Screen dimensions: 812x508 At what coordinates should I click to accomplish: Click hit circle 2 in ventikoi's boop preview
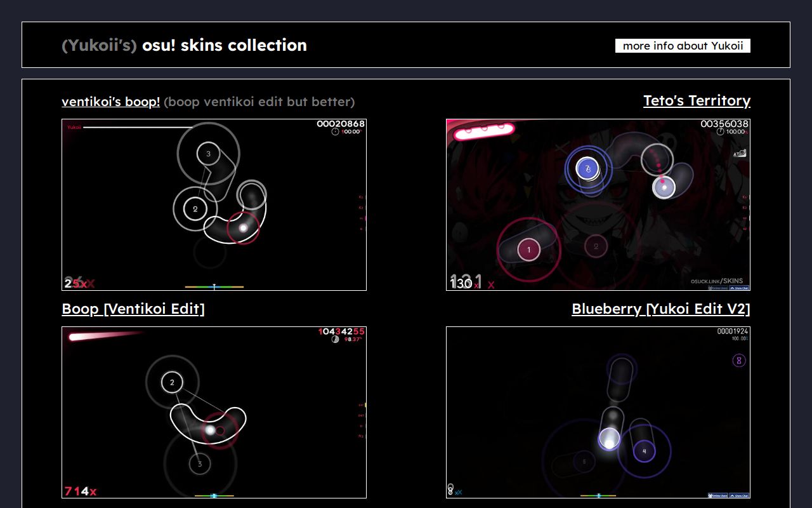pos(195,209)
